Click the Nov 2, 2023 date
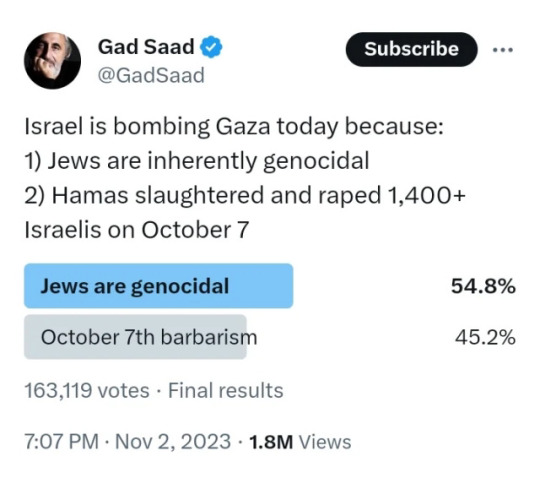This screenshot has height=478, width=540. [173, 441]
